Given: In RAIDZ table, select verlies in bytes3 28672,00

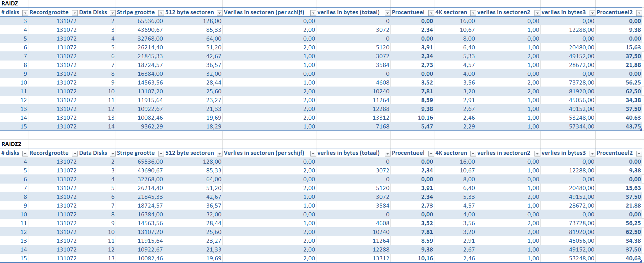Looking at the screenshot, I should pyautogui.click(x=568, y=65).
